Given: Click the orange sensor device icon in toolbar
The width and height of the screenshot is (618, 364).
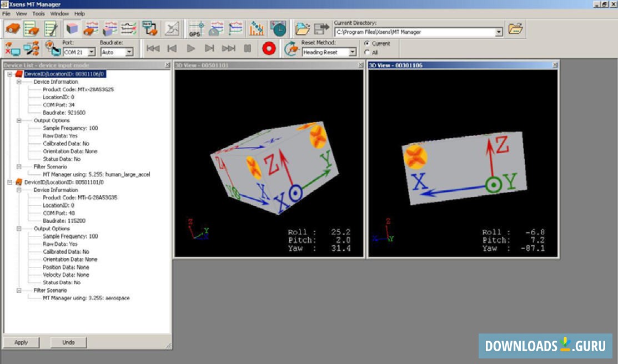Looking at the screenshot, I should tap(13, 29).
